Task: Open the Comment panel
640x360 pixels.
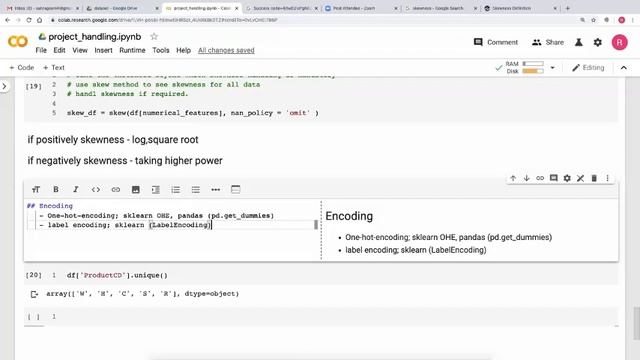Action: pos(496,42)
